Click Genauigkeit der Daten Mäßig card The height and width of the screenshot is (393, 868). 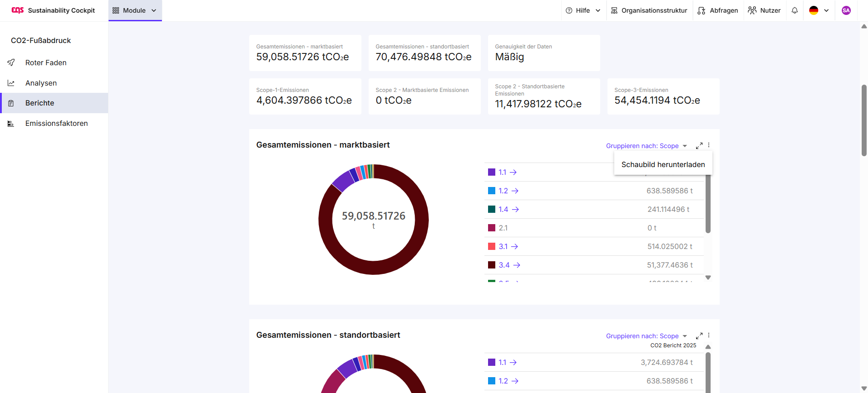[544, 53]
